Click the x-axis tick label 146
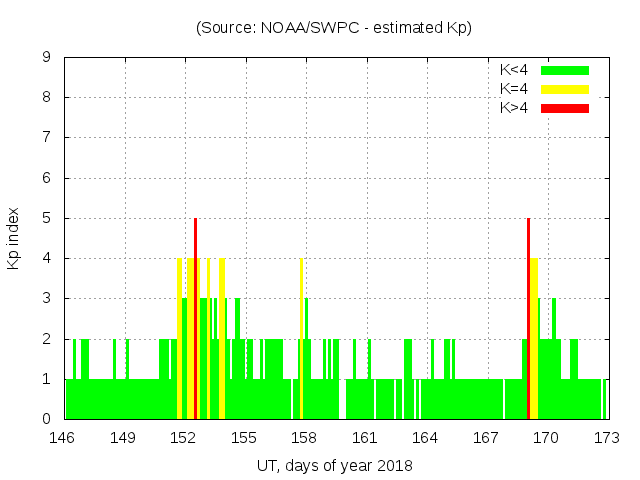This screenshot has height=480, width=640. click(x=63, y=438)
